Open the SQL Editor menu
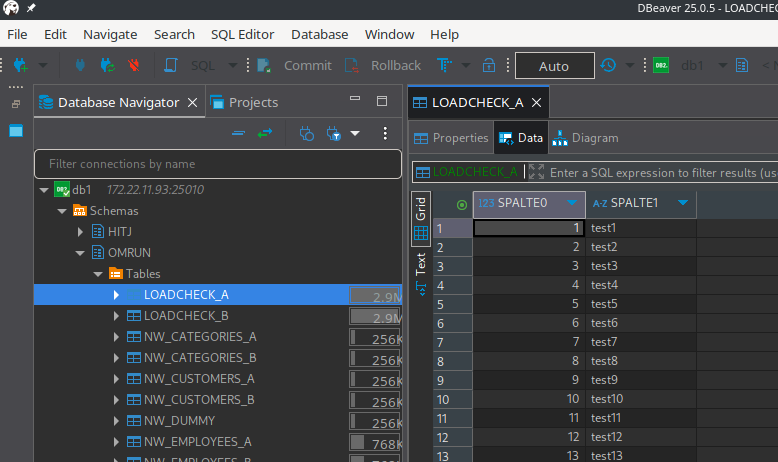The width and height of the screenshot is (778, 462). 242,34
